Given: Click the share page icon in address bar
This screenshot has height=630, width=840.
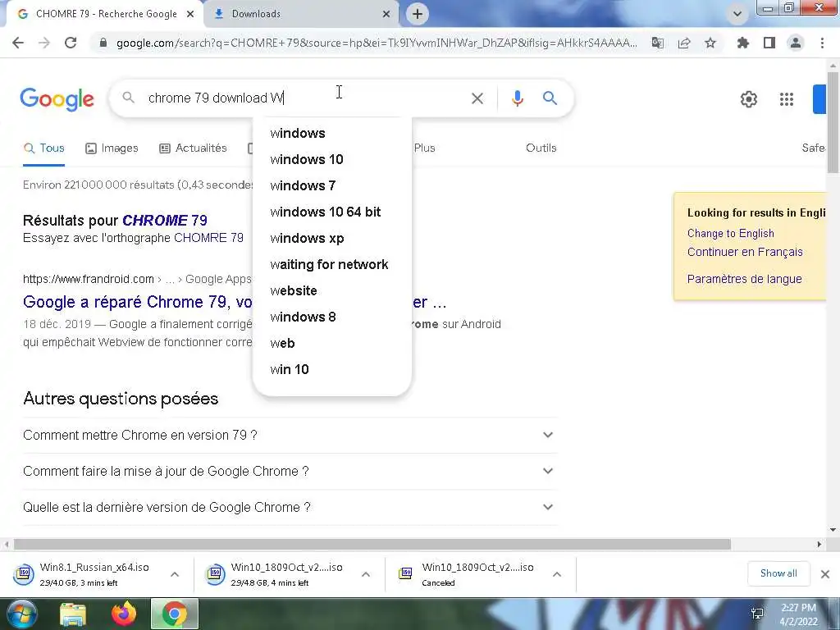Looking at the screenshot, I should tap(684, 43).
